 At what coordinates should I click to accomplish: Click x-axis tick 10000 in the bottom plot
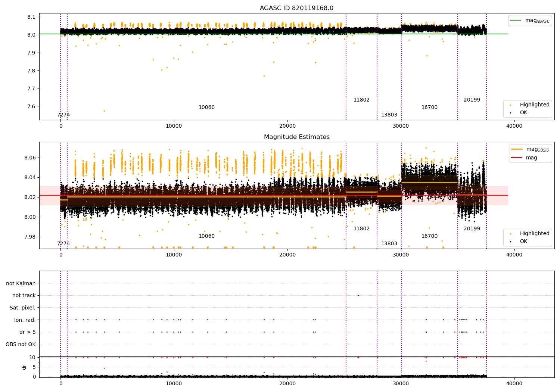tap(174, 383)
